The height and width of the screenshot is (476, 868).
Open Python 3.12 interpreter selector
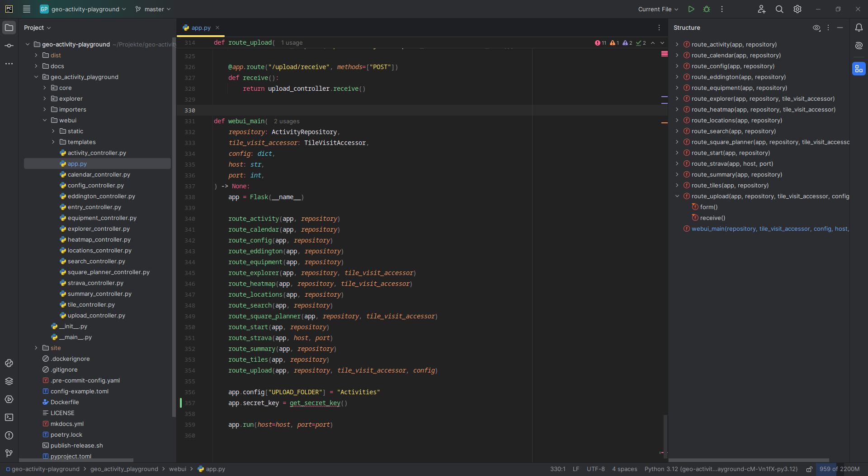coord(721,469)
